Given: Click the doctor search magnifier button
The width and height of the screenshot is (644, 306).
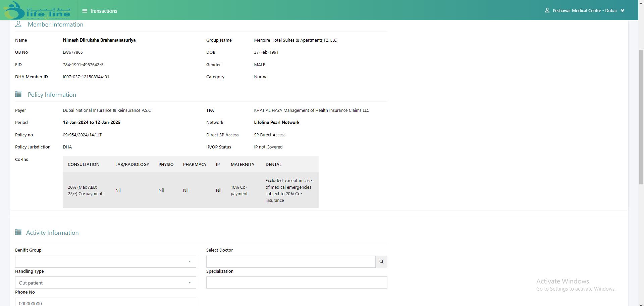Looking at the screenshot, I should click(381, 262).
